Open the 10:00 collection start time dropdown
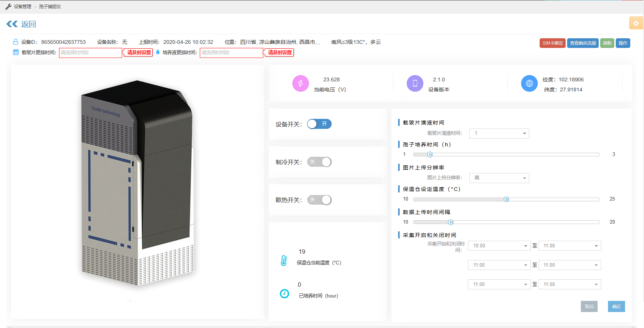This screenshot has width=644, height=328. pos(499,246)
